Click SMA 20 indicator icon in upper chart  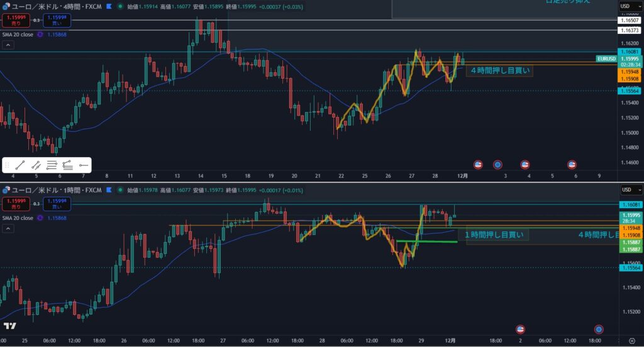[x=40, y=35]
